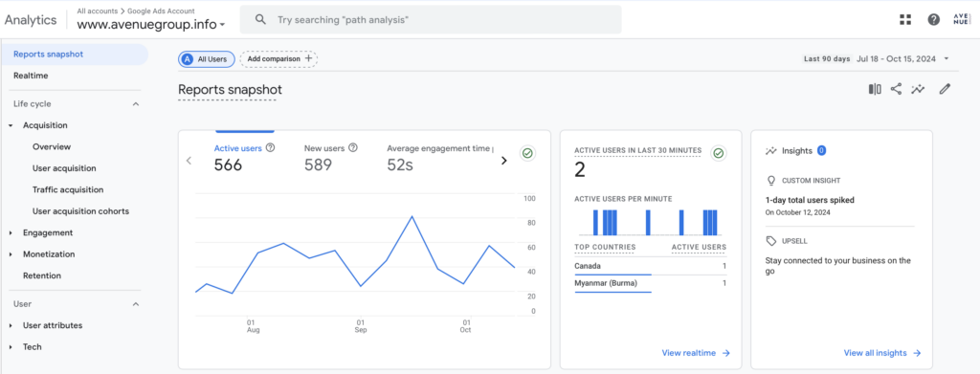Show next metrics with the right arrow
The width and height of the screenshot is (980, 374).
(503, 161)
